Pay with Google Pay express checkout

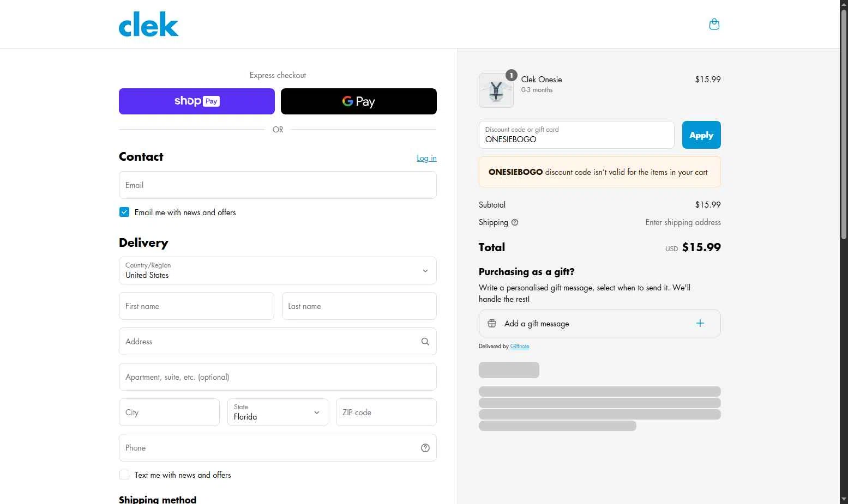tap(359, 101)
